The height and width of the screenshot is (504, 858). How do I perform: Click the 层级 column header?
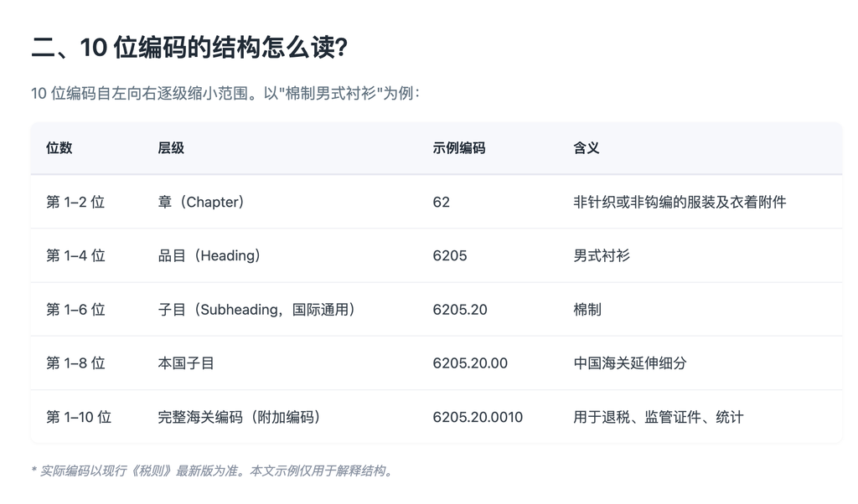(x=171, y=148)
